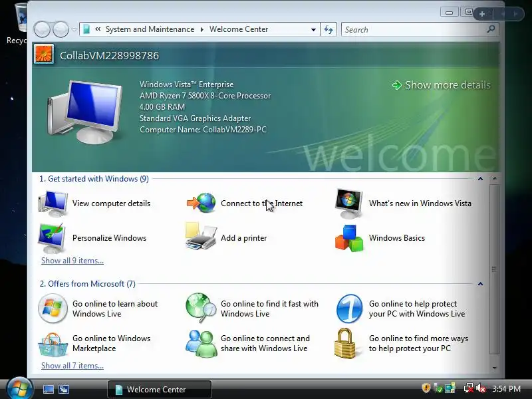Open the Windows Basics colored blocks icon
532x399 pixels.
pos(349,238)
